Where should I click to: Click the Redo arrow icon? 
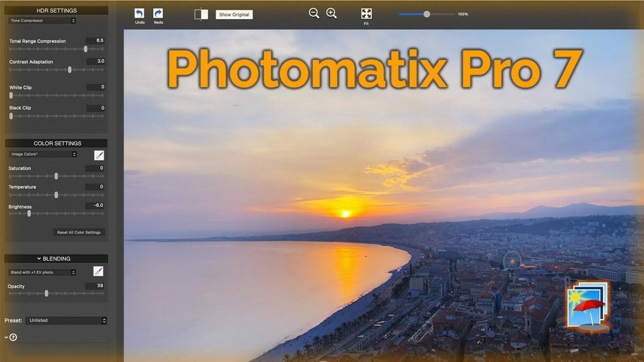pos(158,14)
